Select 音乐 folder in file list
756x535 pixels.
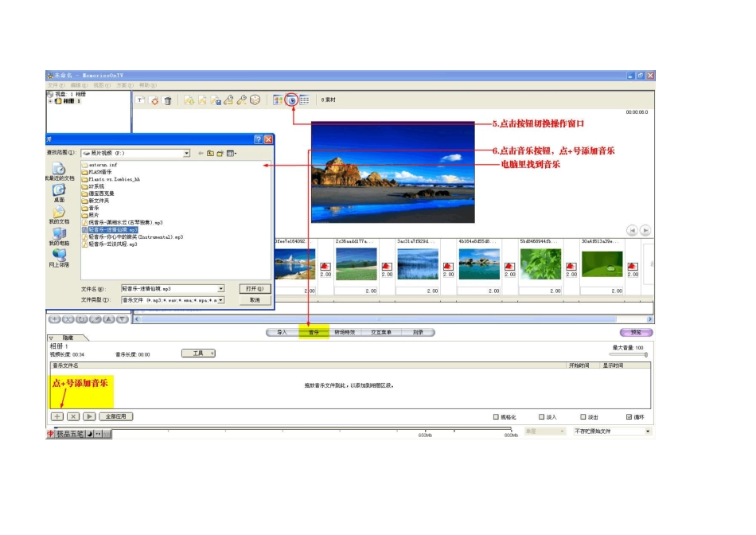click(91, 209)
